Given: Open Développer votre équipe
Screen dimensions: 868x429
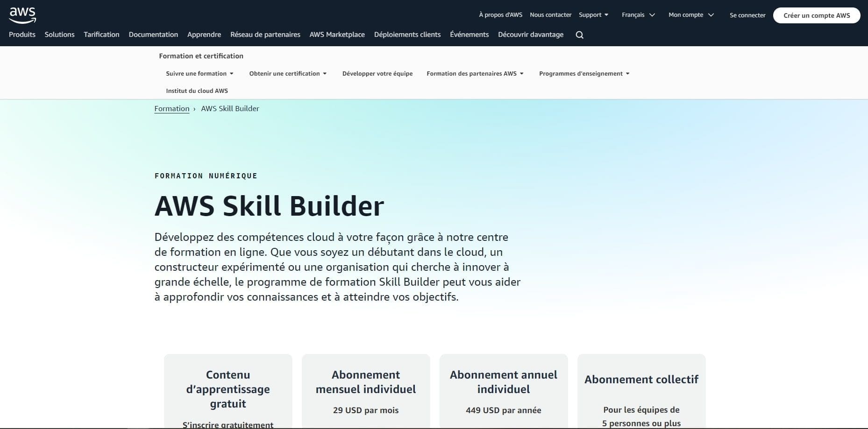Looking at the screenshot, I should pos(377,74).
